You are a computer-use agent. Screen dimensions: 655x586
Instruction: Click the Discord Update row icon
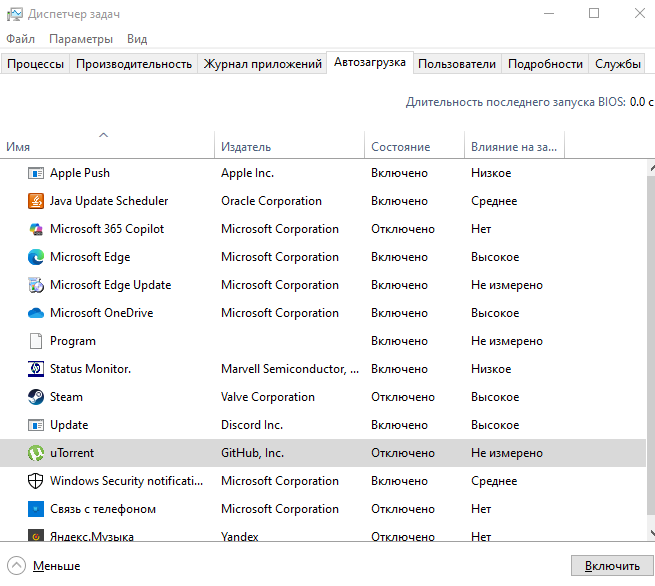point(36,425)
